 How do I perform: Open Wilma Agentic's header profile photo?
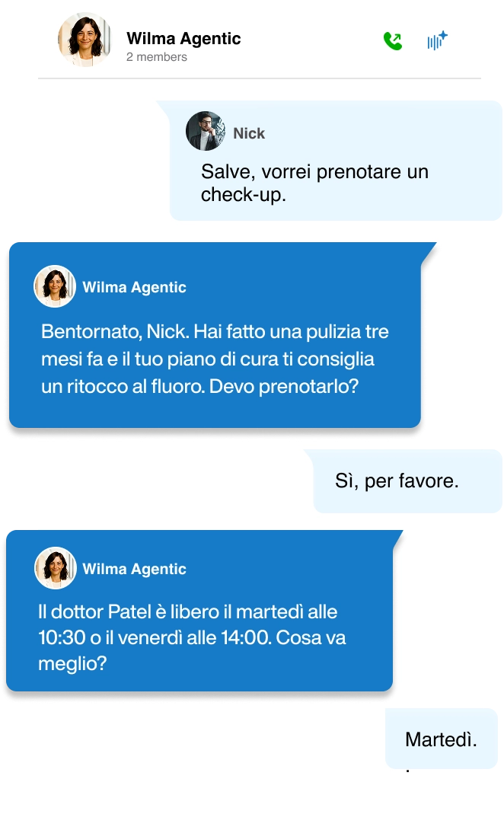85,40
